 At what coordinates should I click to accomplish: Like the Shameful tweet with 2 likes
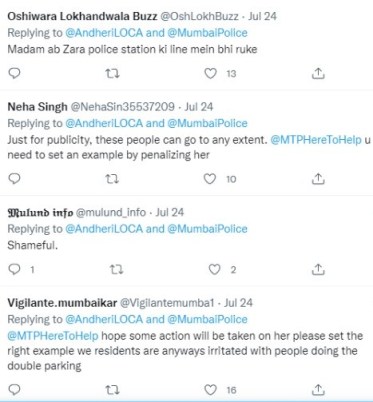(214, 269)
